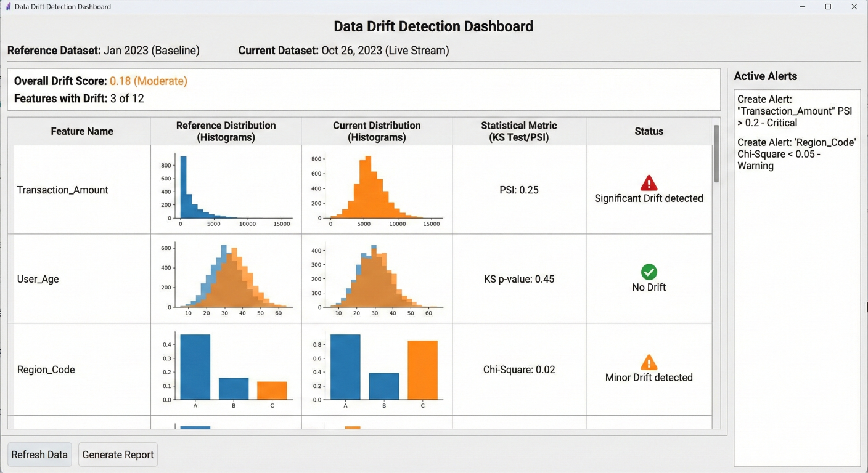Click the Status column header
This screenshot has height=473, width=868.
point(649,131)
